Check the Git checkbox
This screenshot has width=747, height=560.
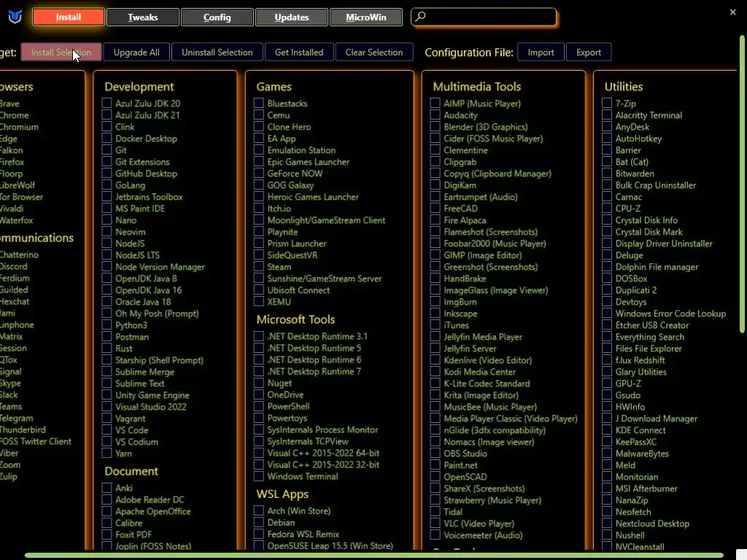click(107, 150)
